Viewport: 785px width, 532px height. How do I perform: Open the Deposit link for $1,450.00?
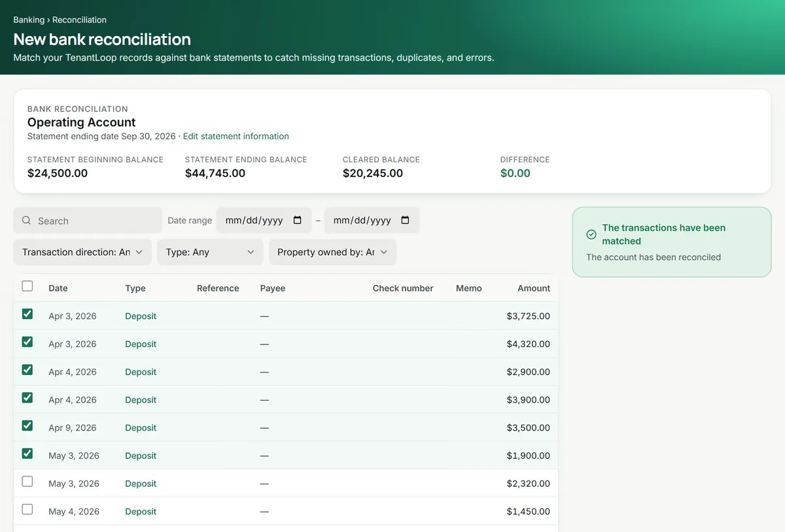141,512
